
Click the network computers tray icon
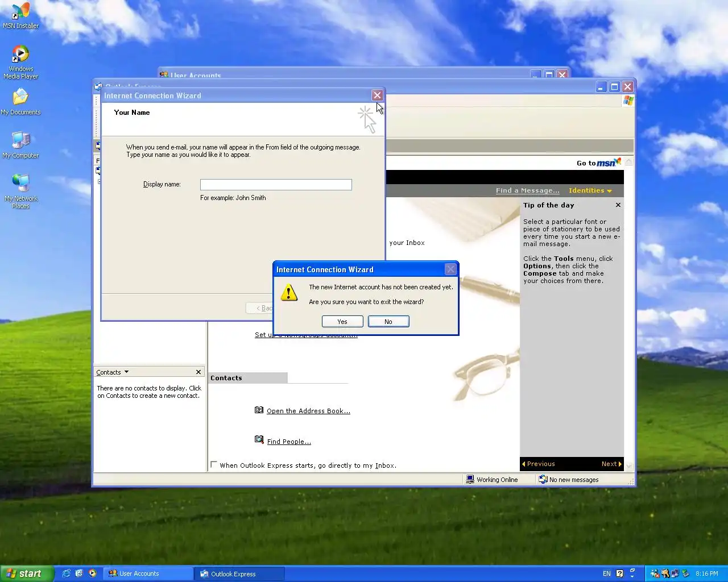point(675,573)
